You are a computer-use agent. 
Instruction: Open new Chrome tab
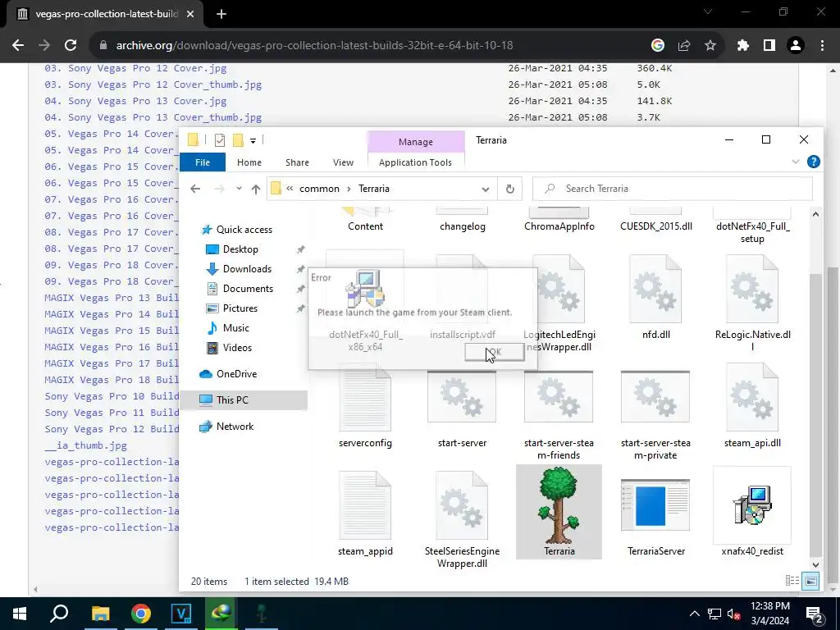[x=221, y=14]
